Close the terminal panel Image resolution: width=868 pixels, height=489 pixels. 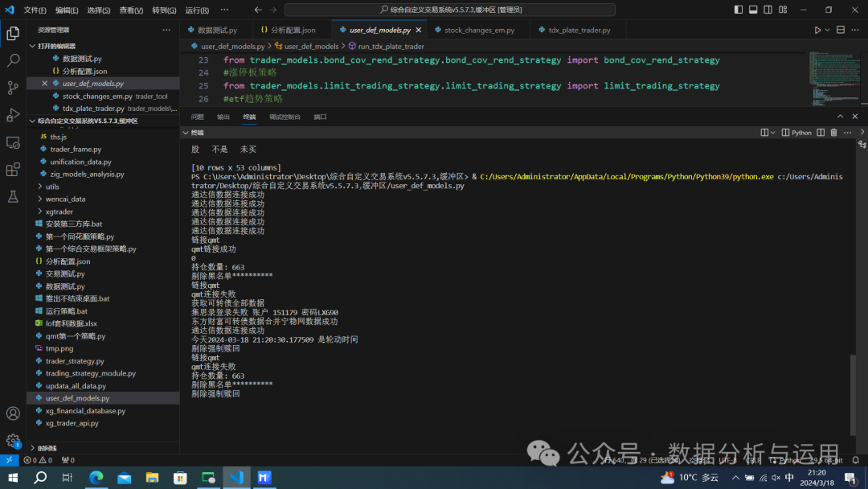point(854,117)
